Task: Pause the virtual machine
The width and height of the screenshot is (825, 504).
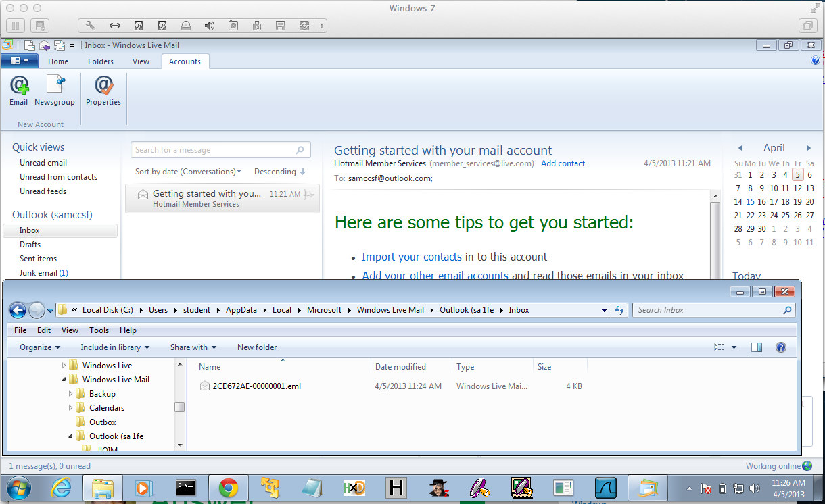Action: click(x=16, y=26)
